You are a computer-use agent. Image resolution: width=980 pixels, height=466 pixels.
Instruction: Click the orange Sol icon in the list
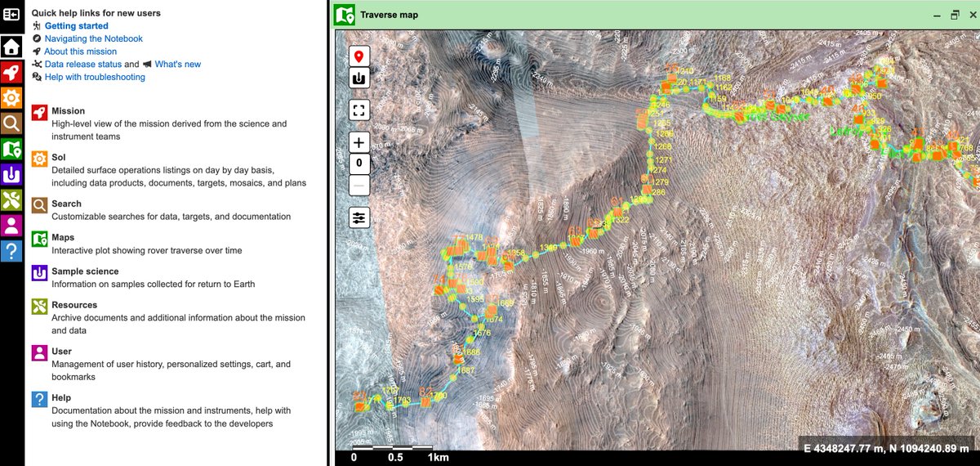coord(38,159)
